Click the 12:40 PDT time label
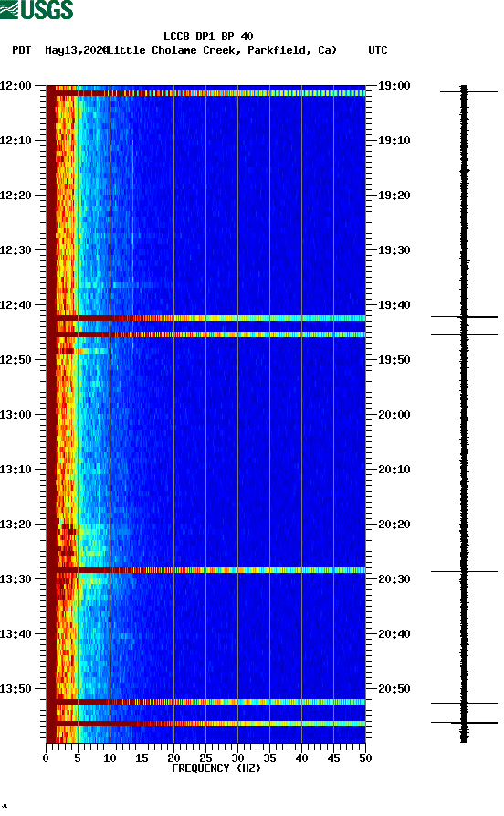504x816 pixels. [16, 305]
